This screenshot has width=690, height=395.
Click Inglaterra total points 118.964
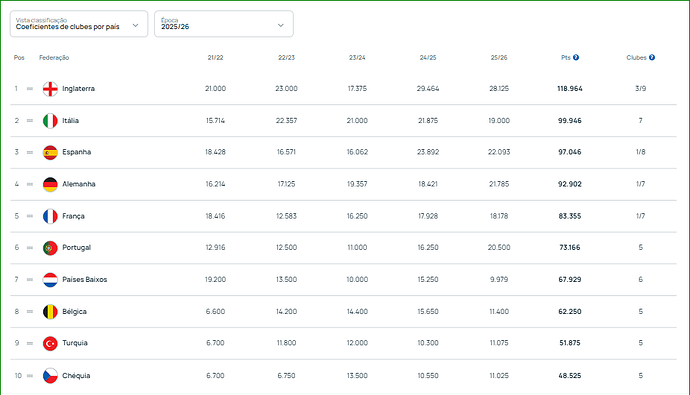pos(570,88)
